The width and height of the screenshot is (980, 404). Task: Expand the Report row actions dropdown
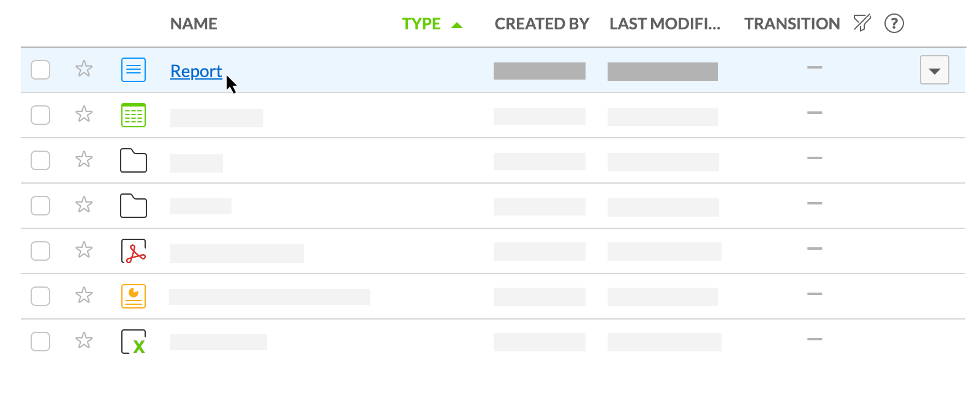(x=934, y=70)
